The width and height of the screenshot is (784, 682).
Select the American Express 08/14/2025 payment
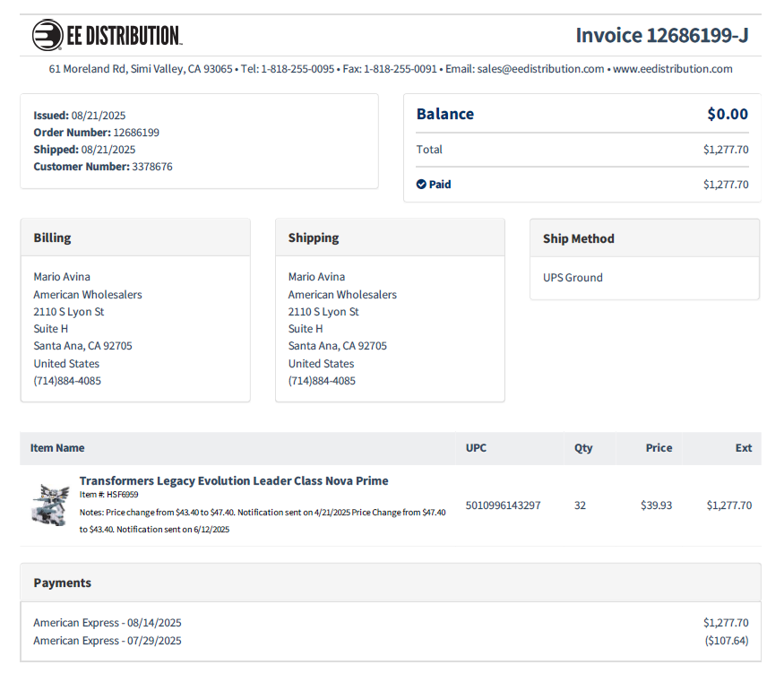[108, 623]
